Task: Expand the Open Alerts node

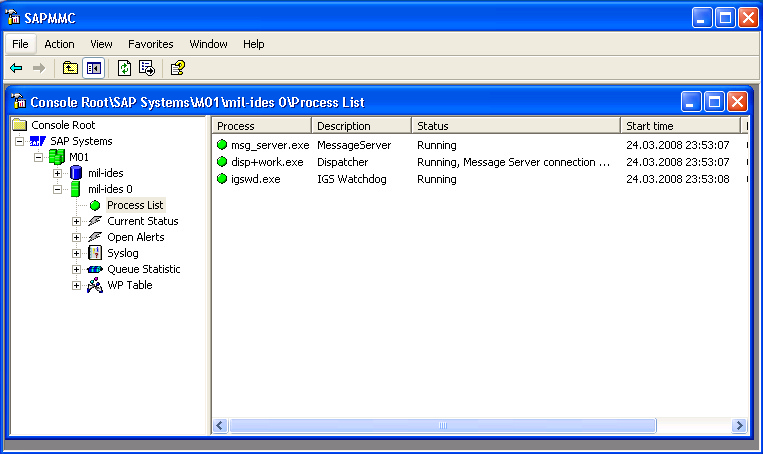Action: pyautogui.click(x=77, y=237)
